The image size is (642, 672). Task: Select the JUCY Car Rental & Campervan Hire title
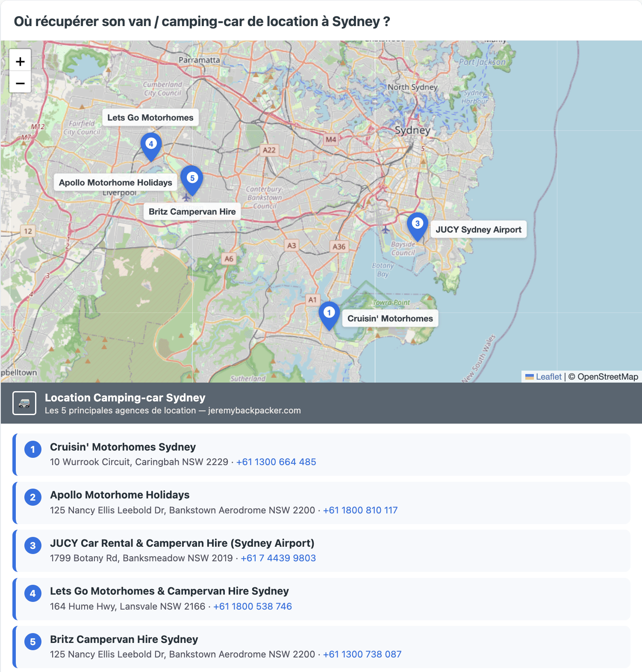coord(182,543)
